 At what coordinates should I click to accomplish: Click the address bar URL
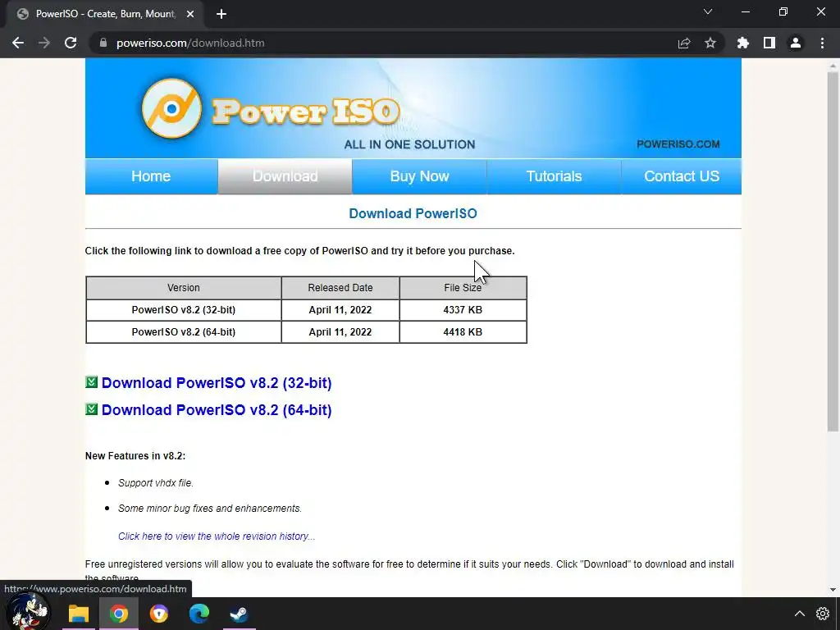190,43
